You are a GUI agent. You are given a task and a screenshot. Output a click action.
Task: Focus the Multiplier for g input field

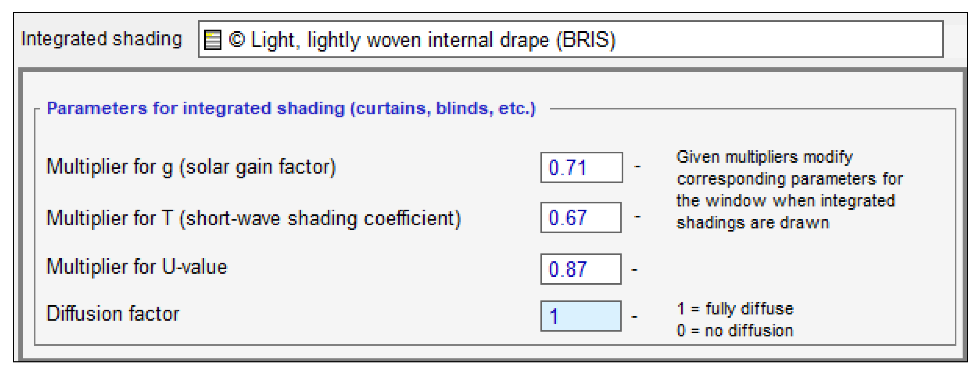click(581, 167)
